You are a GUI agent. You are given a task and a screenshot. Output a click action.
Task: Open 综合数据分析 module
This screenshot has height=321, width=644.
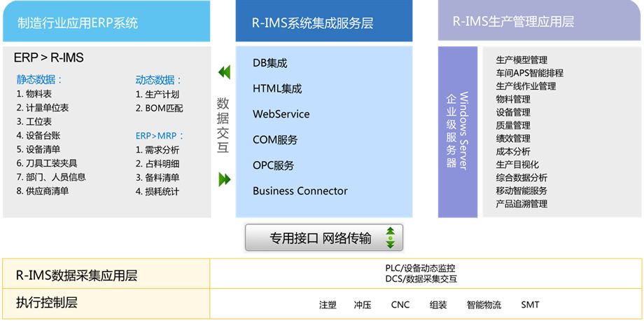pos(521,178)
